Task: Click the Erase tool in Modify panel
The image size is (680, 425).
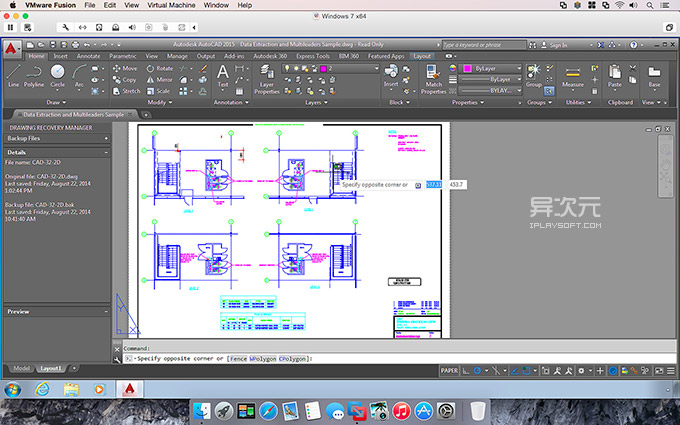Action: 203,69
